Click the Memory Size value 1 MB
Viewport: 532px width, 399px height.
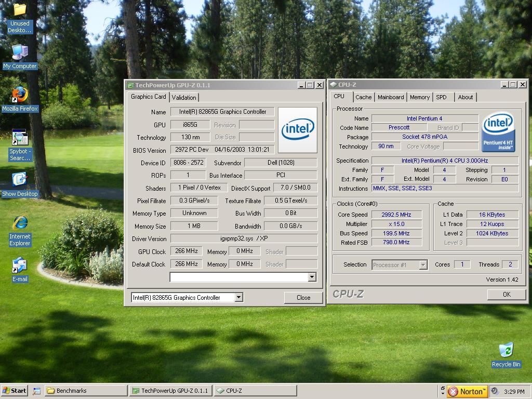click(194, 226)
